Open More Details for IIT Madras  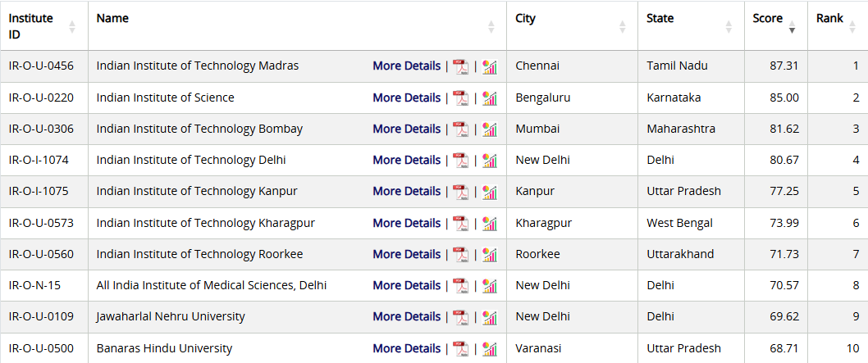[x=406, y=66]
